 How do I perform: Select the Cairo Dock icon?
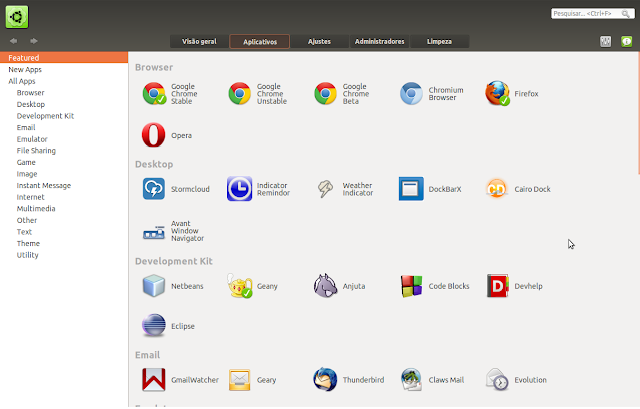coord(497,189)
